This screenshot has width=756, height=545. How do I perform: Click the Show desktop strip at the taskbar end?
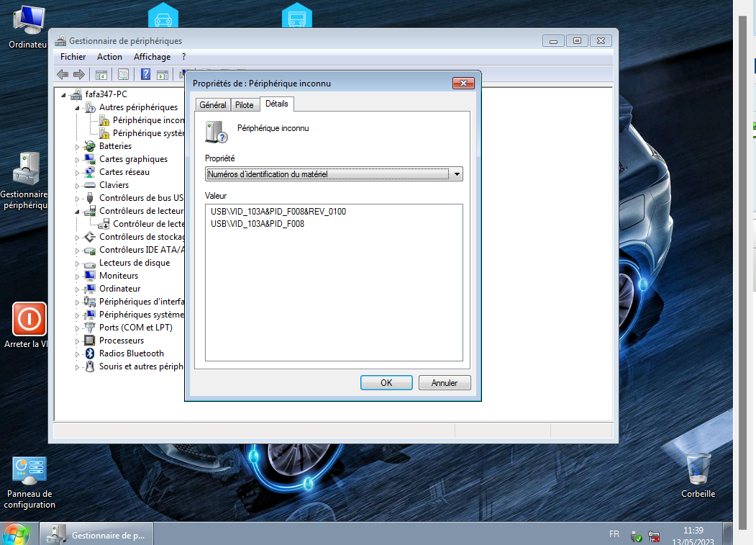728,534
